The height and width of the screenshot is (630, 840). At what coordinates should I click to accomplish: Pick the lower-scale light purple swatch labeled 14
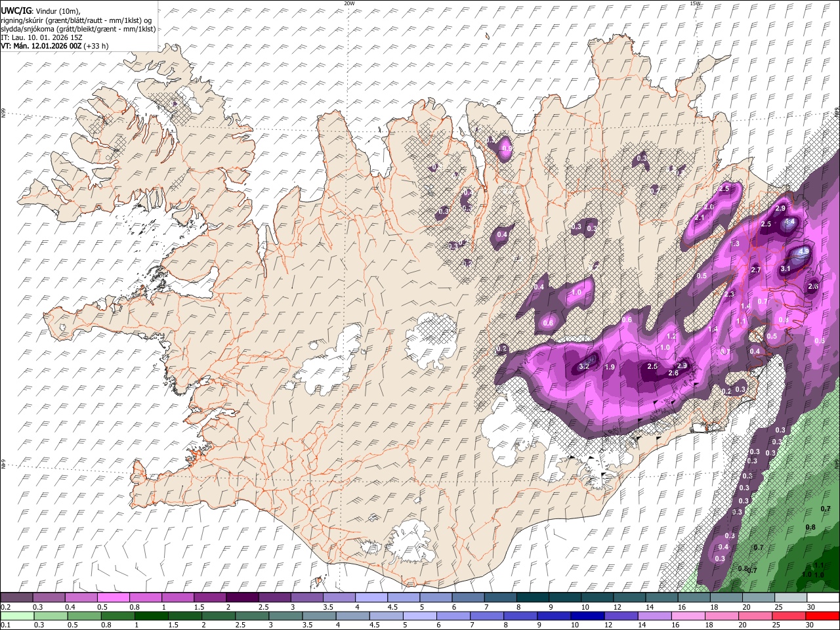pos(655,616)
